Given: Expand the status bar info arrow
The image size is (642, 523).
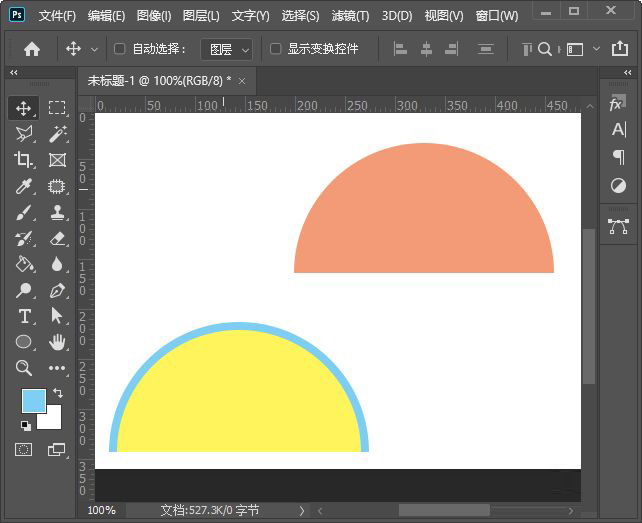Looking at the screenshot, I should (x=302, y=511).
